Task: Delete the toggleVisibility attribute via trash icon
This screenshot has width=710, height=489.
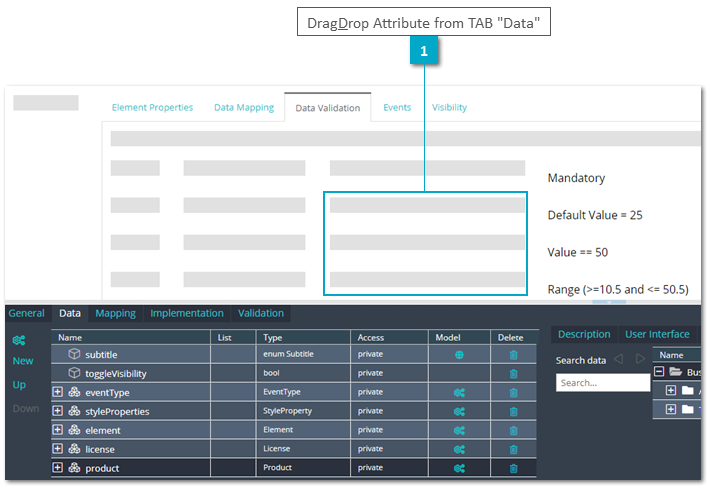Action: pyautogui.click(x=513, y=374)
